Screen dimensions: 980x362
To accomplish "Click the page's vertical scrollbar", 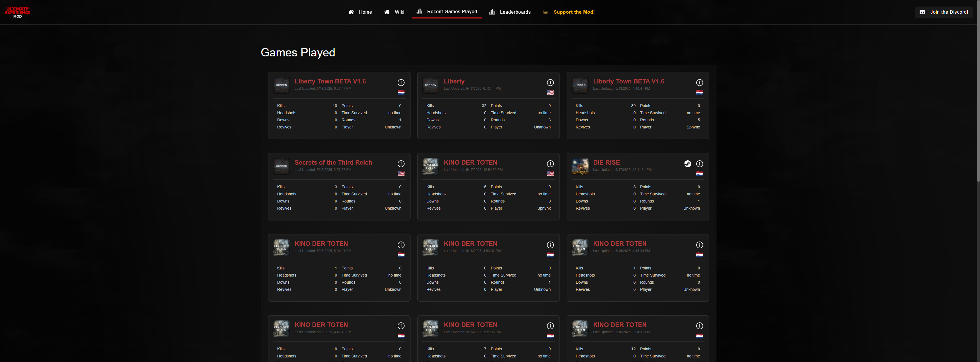I will click(x=978, y=91).
